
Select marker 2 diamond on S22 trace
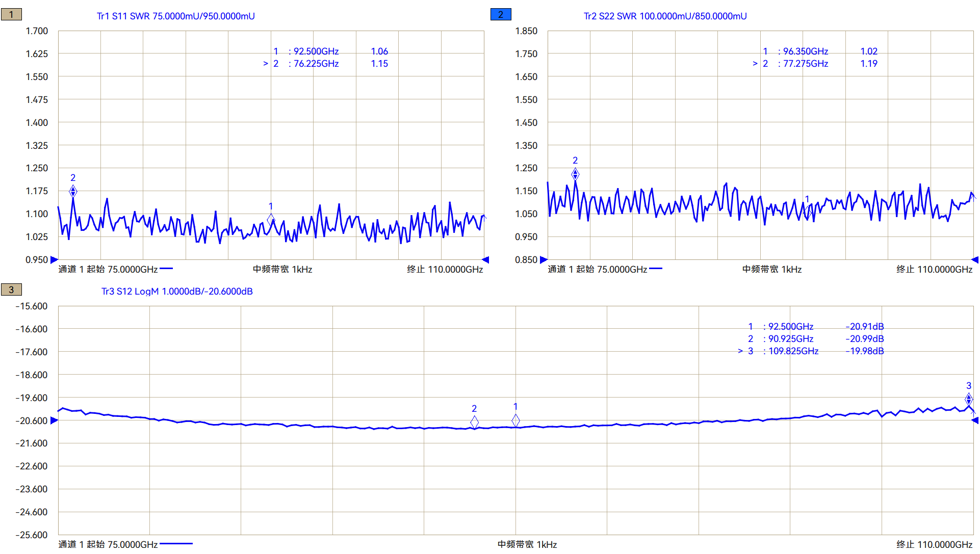pyautogui.click(x=575, y=174)
